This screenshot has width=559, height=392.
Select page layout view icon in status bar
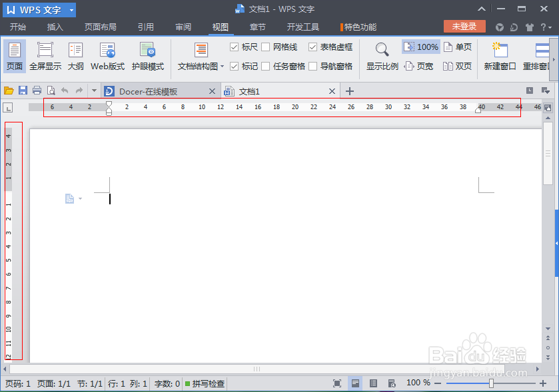355,383
